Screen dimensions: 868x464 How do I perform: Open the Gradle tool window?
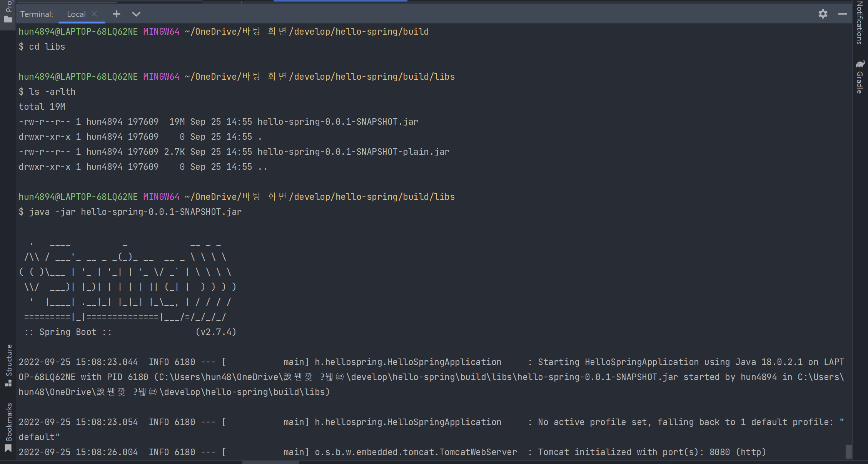860,77
